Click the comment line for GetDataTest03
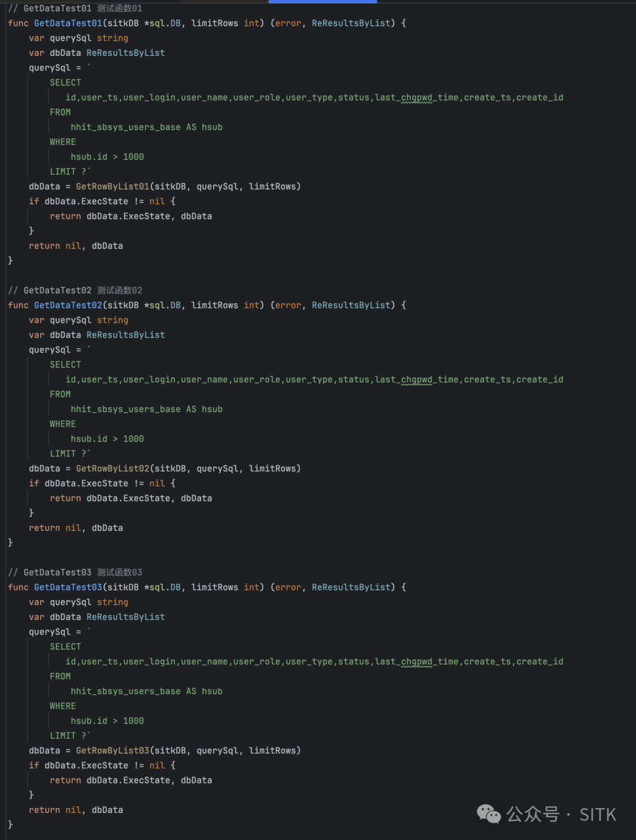636x840 pixels. (x=75, y=573)
